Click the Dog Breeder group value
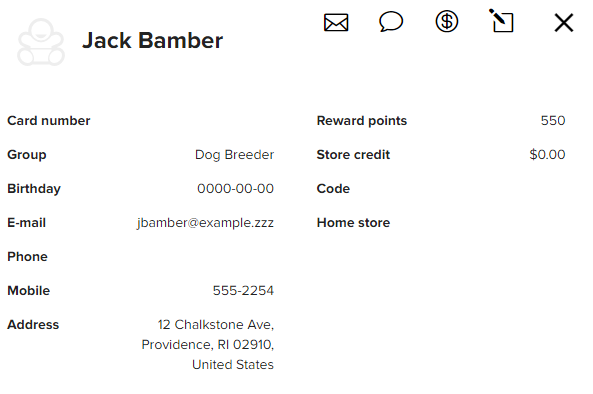 (x=234, y=155)
